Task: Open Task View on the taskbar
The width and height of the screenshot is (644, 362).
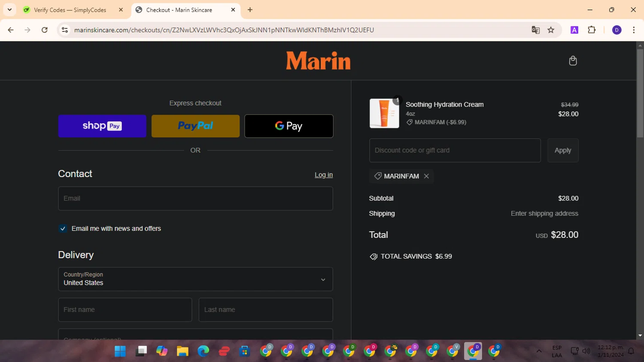Action: [141, 351]
